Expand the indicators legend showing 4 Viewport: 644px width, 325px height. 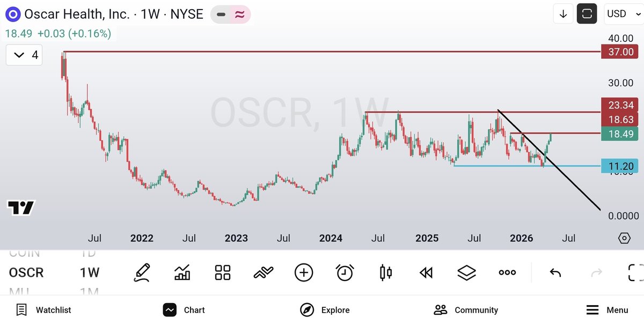(x=25, y=55)
